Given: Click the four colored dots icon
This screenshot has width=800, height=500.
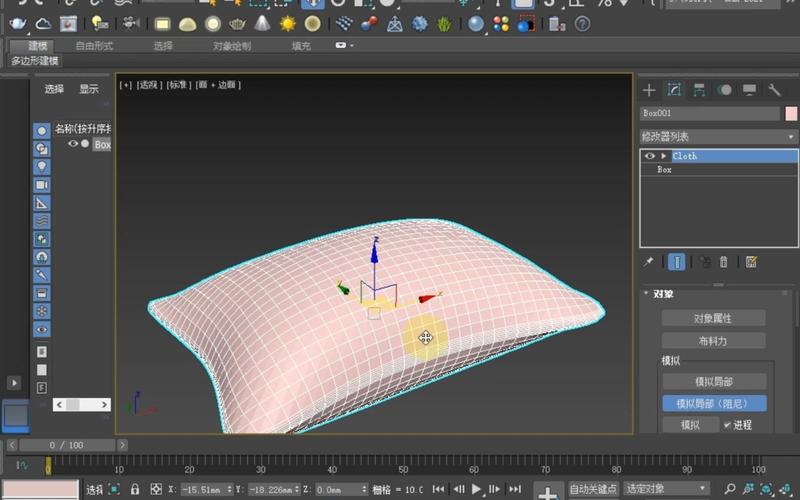Looking at the screenshot, I should click(x=501, y=23).
